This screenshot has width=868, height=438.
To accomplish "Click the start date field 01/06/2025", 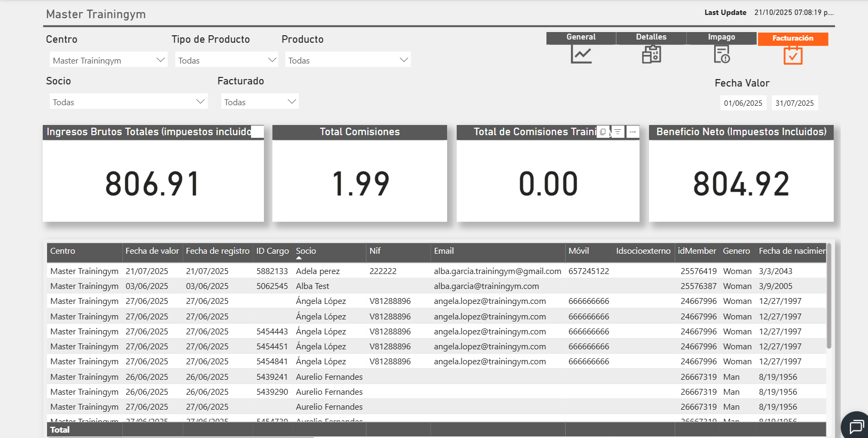I will 743,103.
